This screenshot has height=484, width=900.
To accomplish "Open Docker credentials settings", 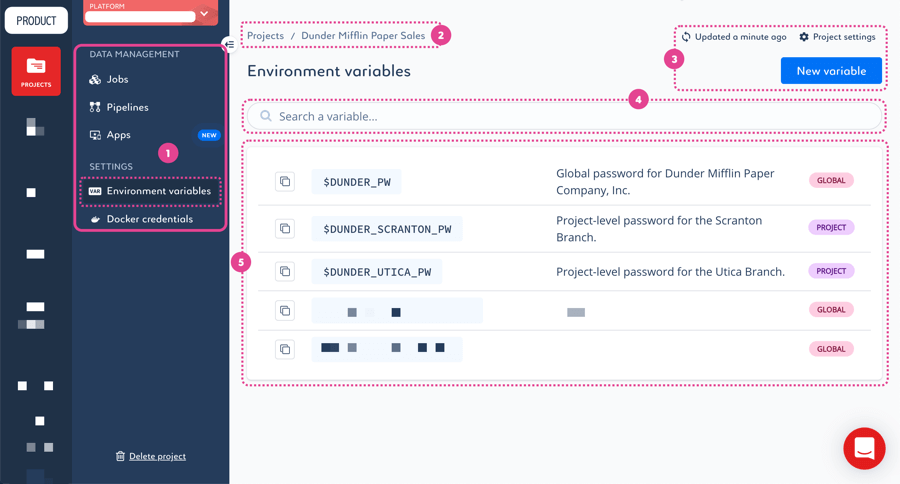I will 142,219.
